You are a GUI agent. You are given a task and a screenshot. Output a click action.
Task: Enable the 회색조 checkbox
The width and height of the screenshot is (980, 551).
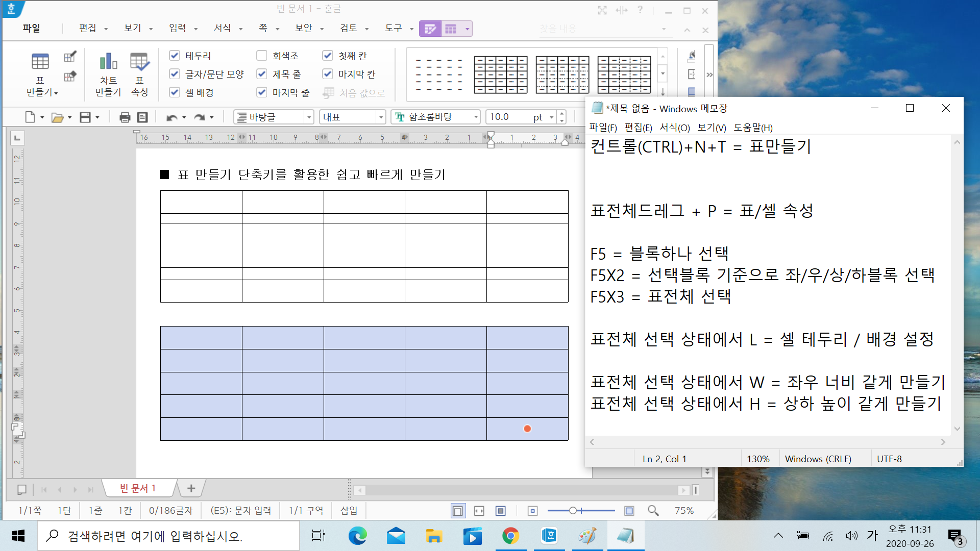tap(262, 56)
